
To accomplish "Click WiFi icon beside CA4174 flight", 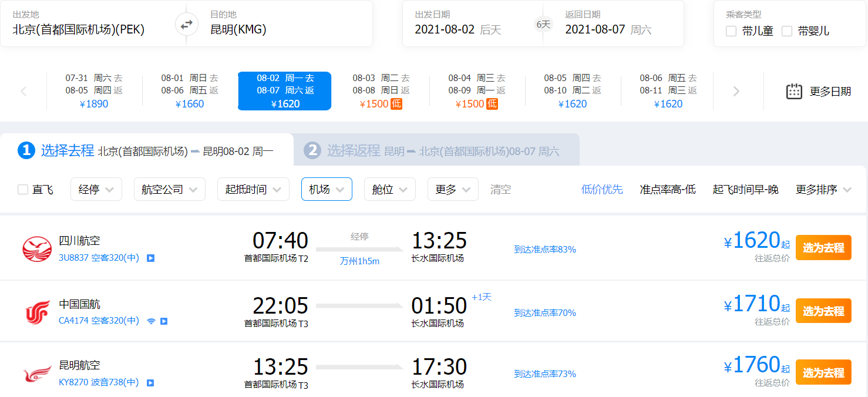I will coord(151,321).
